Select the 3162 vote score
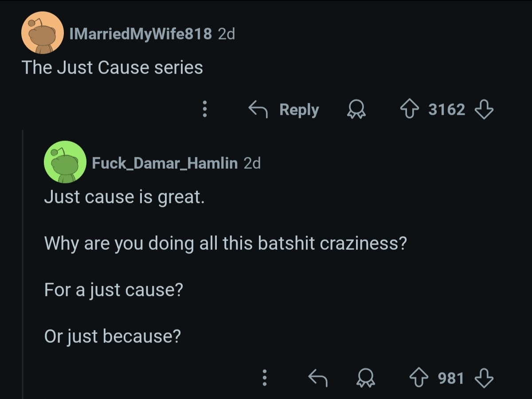 coord(446,109)
